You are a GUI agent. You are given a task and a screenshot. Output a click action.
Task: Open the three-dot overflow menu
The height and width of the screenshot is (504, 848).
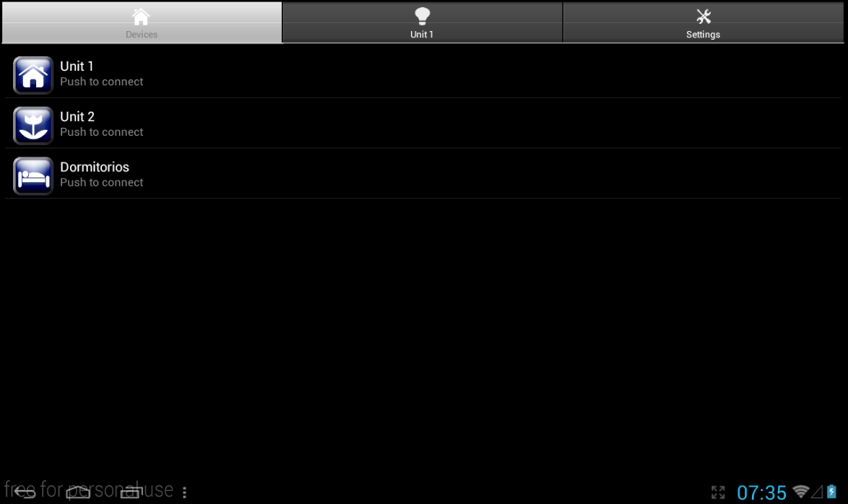tap(184, 492)
